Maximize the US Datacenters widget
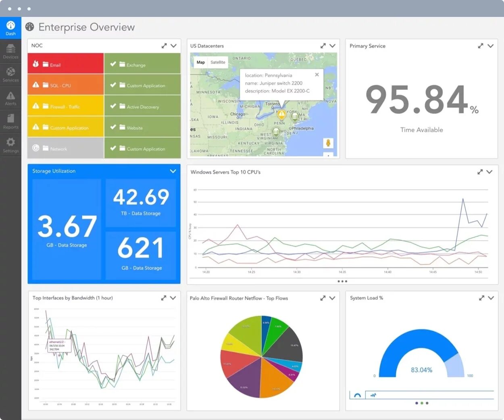This screenshot has width=504, height=420. coord(323,46)
